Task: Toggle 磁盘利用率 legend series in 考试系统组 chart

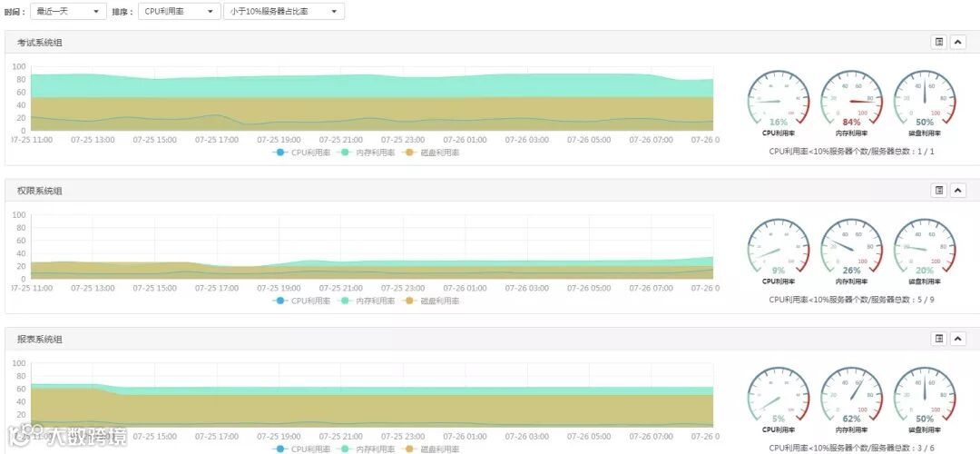Action: 431,153
